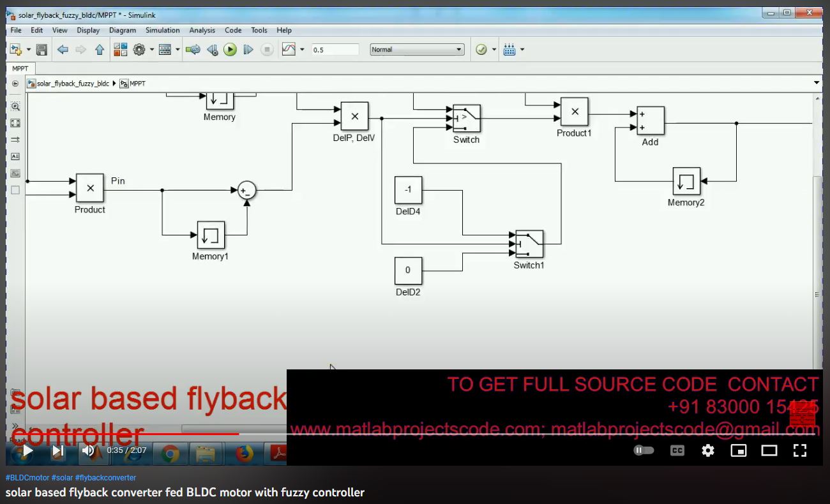
Task: Click the Save model floppy icon
Action: tap(41, 49)
